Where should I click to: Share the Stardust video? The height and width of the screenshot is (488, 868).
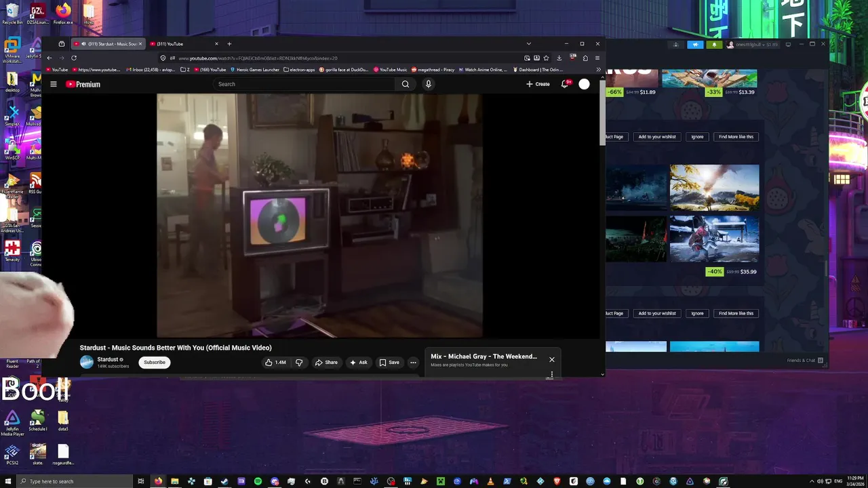(326, 363)
